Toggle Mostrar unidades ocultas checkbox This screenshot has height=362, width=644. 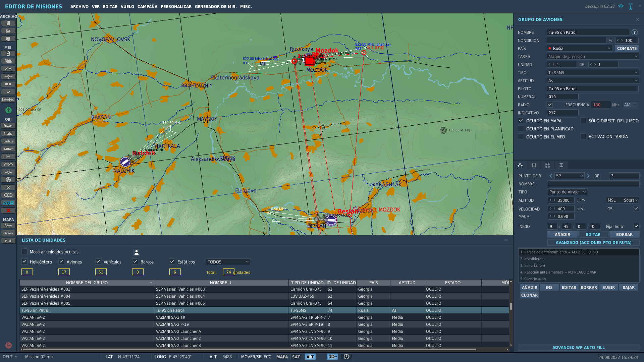pos(24,251)
